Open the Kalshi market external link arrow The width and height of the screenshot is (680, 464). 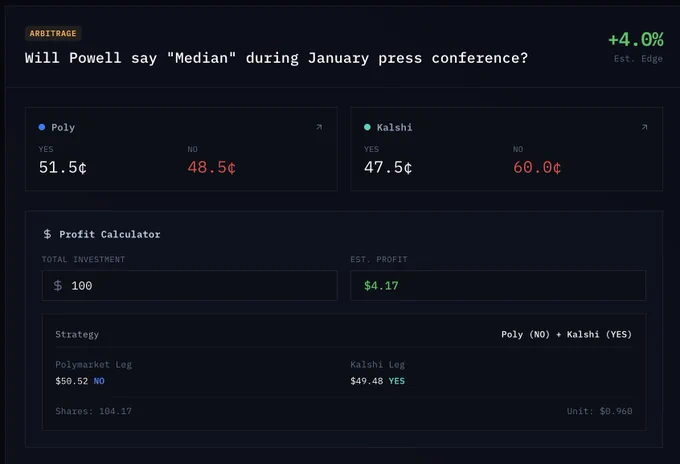644,127
